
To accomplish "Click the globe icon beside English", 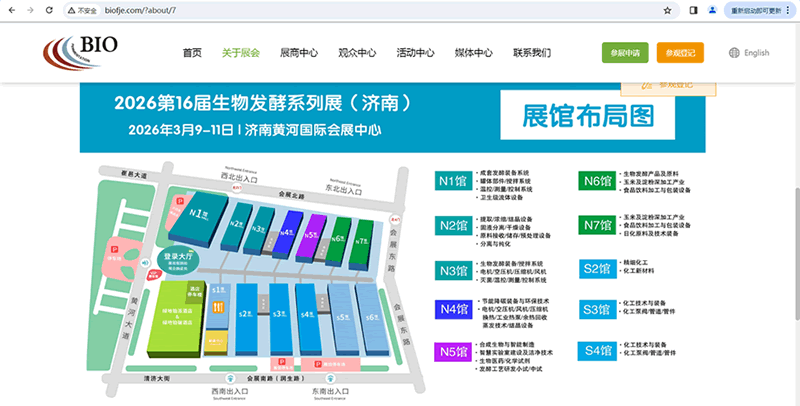I will tap(735, 53).
